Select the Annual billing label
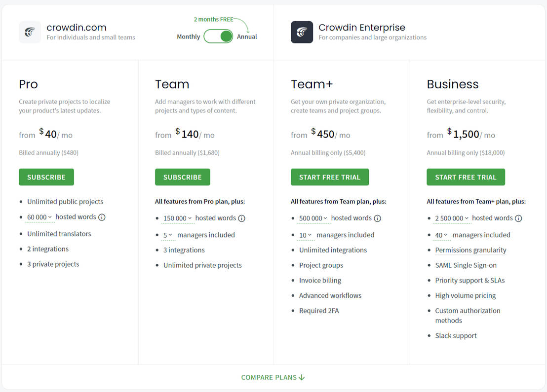 coord(247,36)
